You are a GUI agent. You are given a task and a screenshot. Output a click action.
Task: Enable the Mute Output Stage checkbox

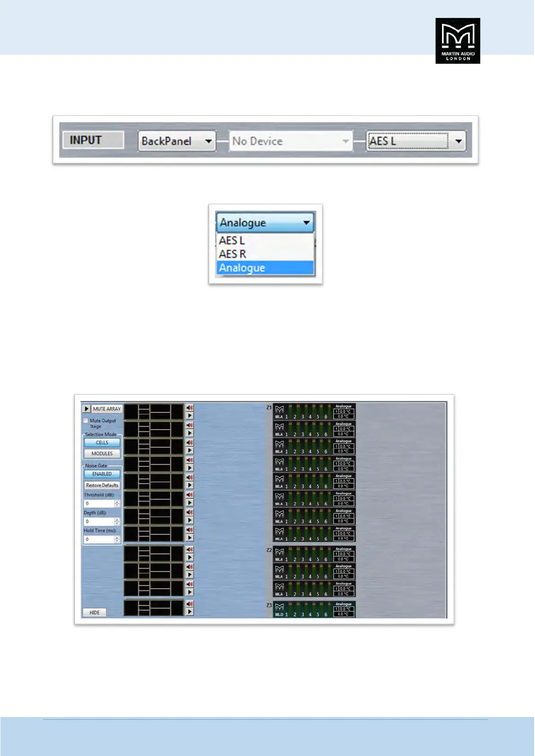coord(86,421)
